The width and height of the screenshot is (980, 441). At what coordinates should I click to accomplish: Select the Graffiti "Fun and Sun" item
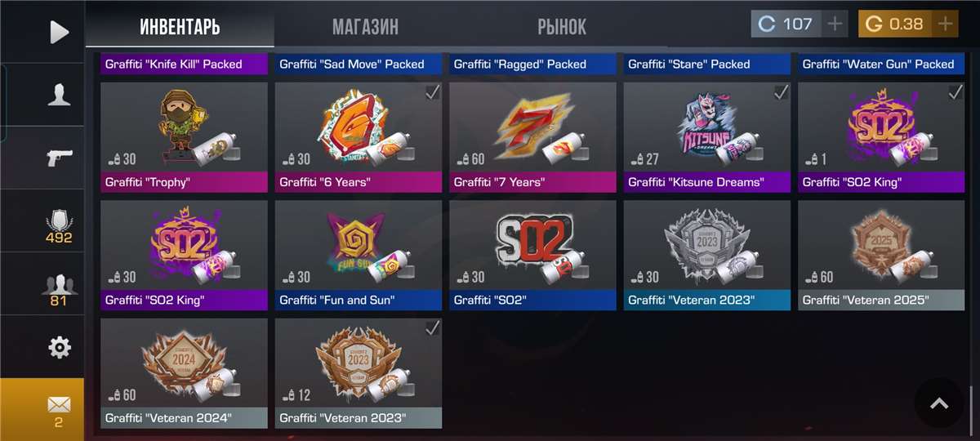[x=359, y=255]
